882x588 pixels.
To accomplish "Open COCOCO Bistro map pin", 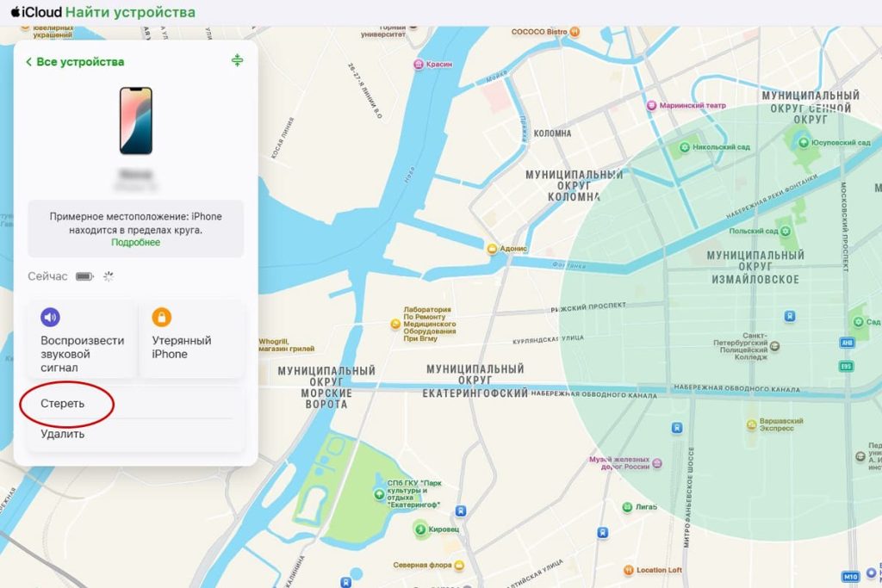I will (575, 32).
